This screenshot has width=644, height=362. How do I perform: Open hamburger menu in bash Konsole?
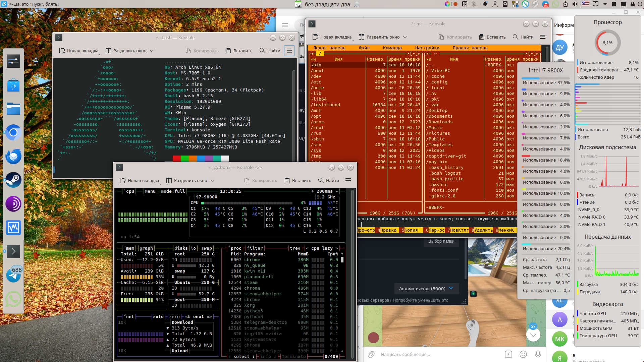coord(289,51)
